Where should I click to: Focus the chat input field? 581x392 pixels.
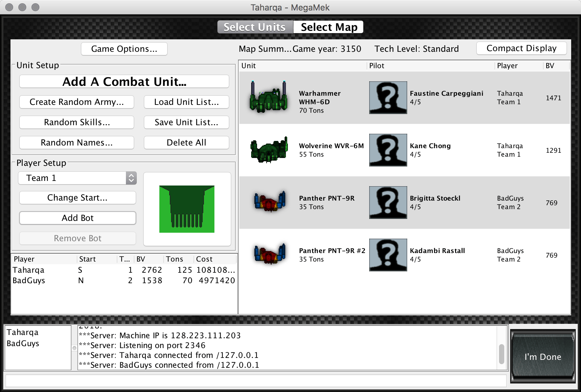pyautogui.click(x=256, y=381)
